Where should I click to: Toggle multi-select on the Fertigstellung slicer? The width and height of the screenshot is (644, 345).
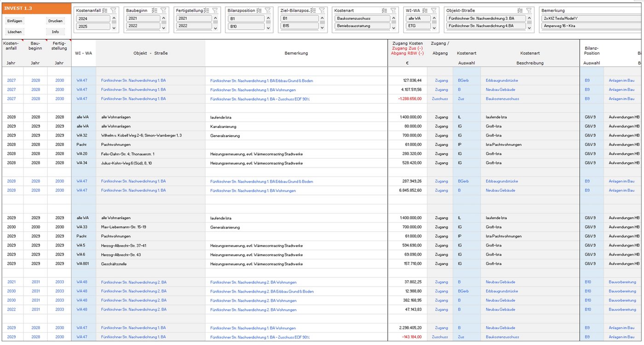click(207, 10)
